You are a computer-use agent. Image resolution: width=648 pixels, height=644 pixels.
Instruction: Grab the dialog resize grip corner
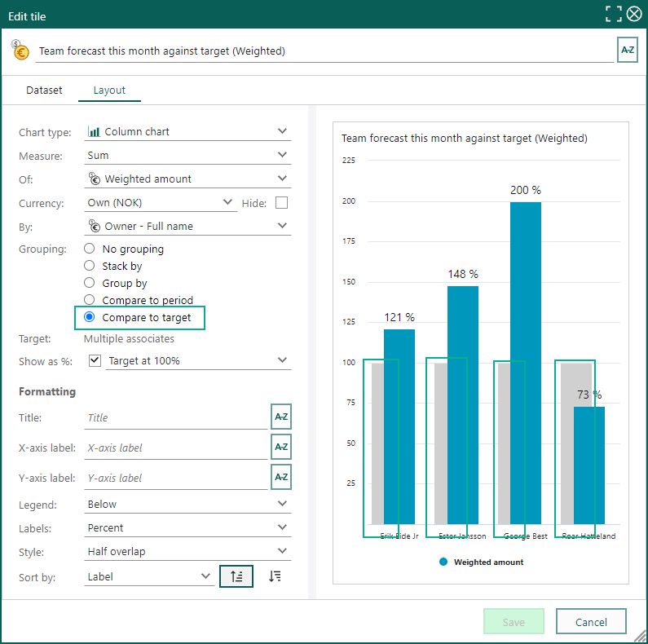[x=640, y=637]
